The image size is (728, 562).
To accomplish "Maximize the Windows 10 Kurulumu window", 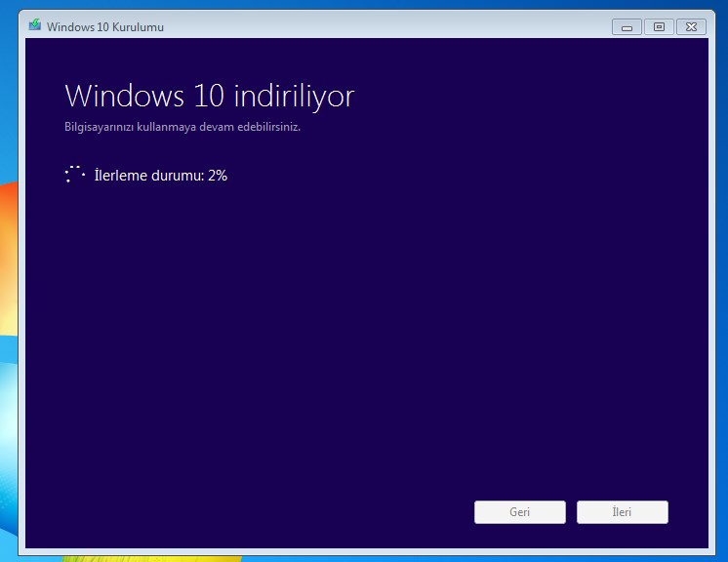I will 659,27.
